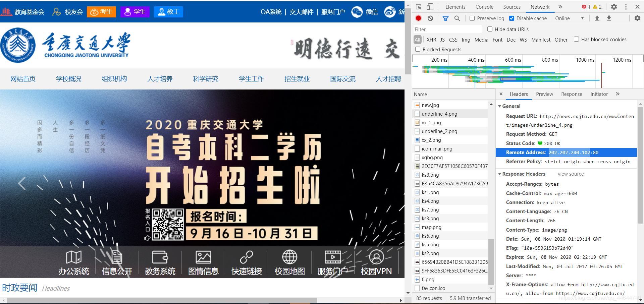Screen dimensions: 644x304
Task: Enable the Preserve log checkbox
Action: tap(472, 18)
